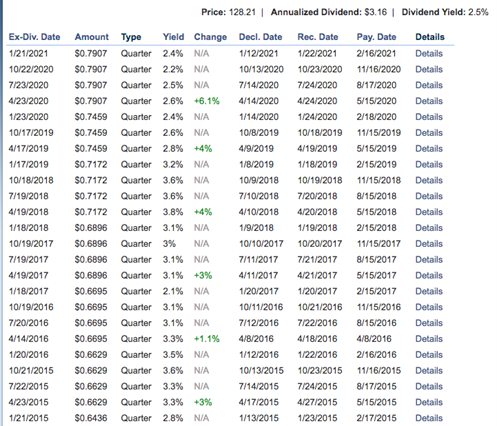Open Details for the 1/23/2020 dividend

[429, 117]
